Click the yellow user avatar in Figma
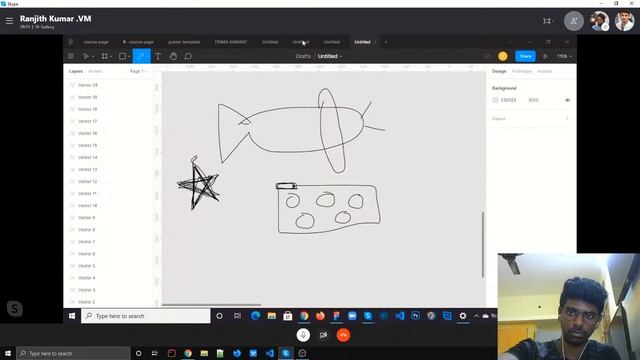This screenshot has height=360, width=640. point(503,56)
